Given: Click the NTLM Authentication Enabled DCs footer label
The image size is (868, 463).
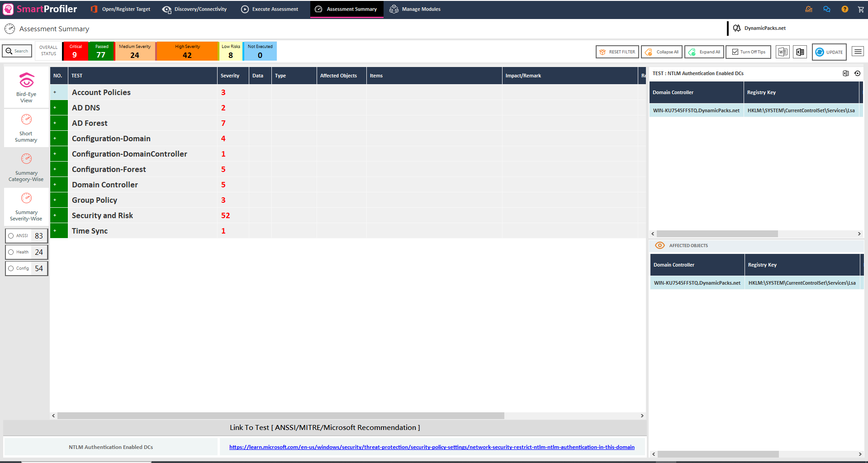Looking at the screenshot, I should tap(111, 447).
